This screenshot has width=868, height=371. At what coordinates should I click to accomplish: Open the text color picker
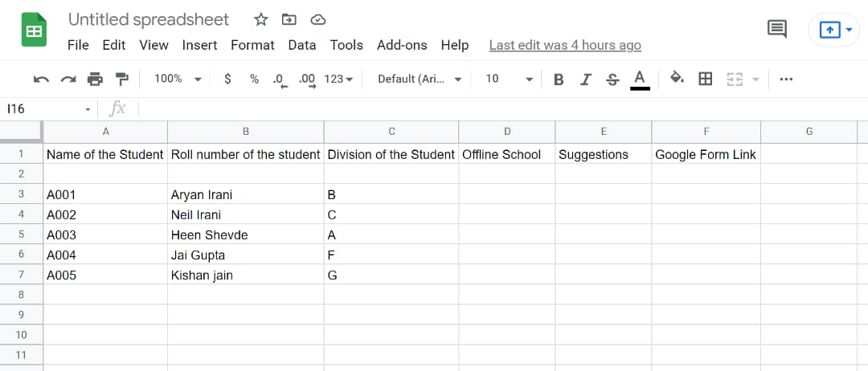tap(640, 79)
